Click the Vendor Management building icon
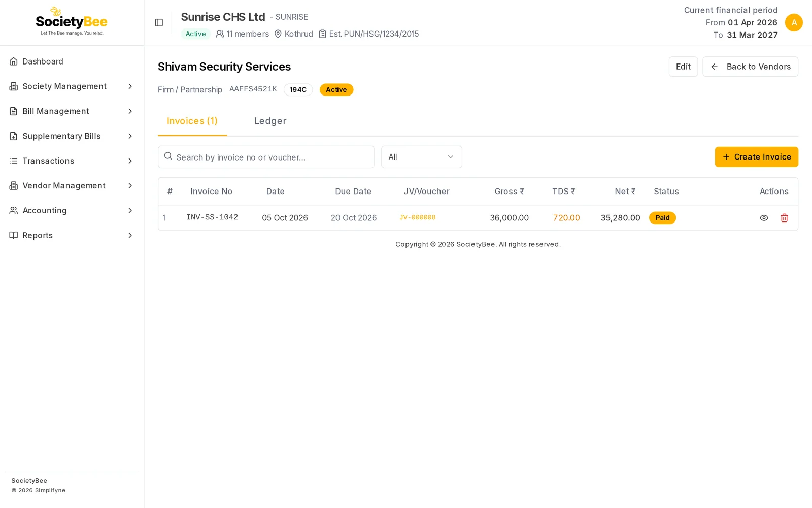 (14, 186)
